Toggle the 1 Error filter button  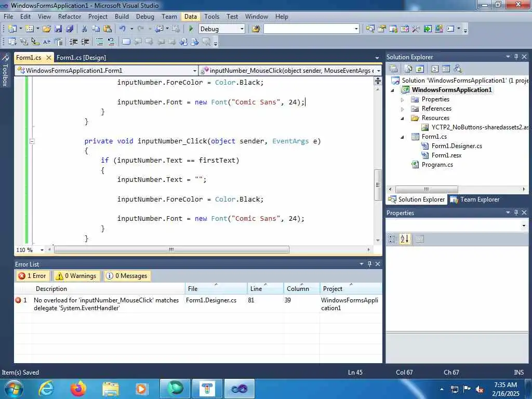tap(32, 276)
